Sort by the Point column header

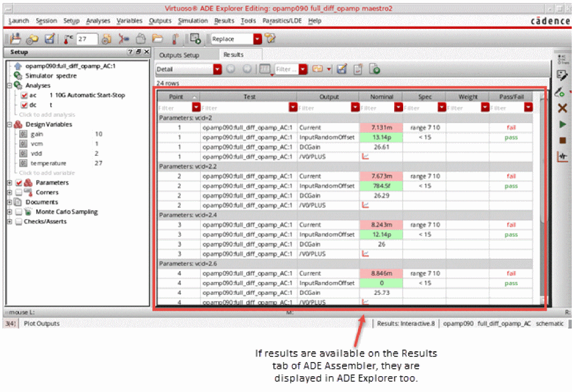[179, 97]
